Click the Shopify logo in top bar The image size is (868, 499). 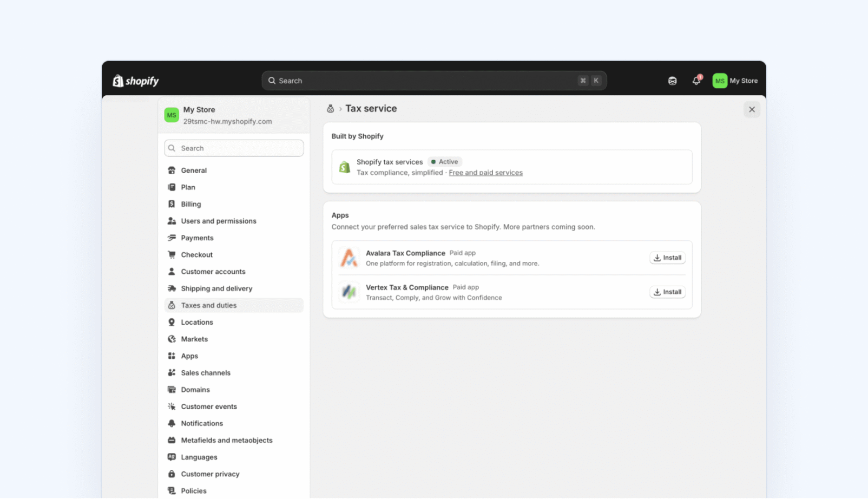click(136, 81)
